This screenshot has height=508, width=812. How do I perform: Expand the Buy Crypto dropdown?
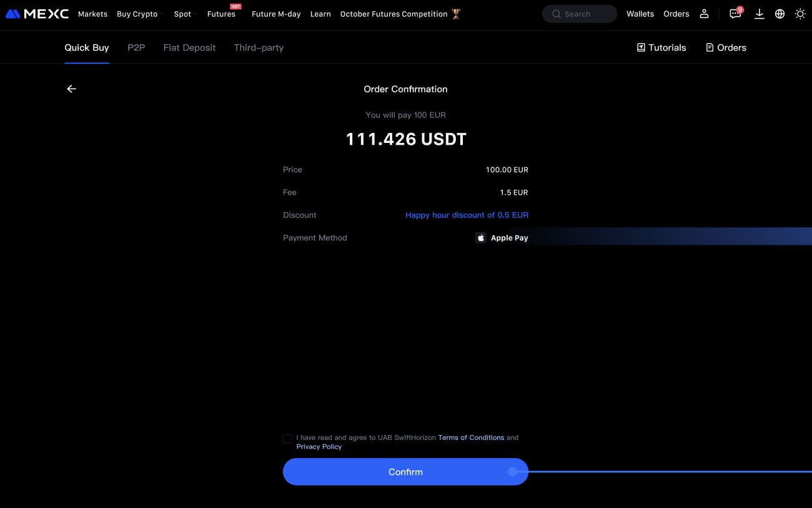click(139, 14)
